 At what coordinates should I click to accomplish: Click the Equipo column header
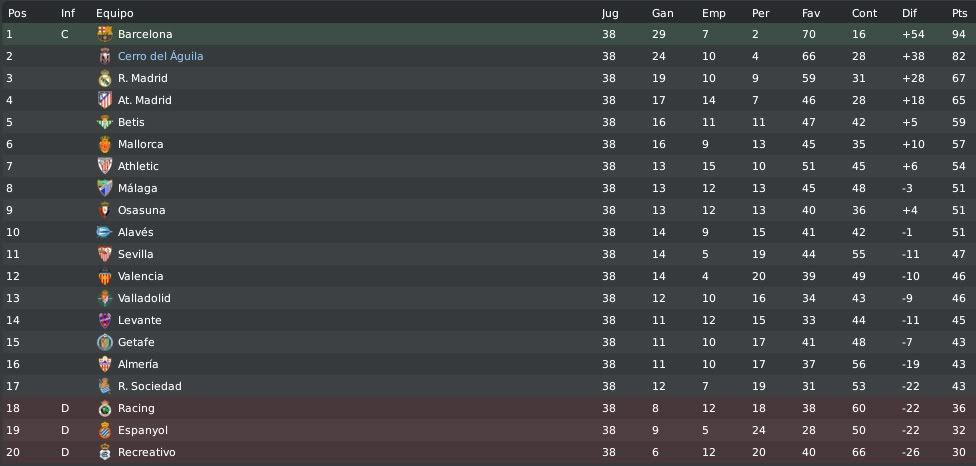tap(115, 14)
